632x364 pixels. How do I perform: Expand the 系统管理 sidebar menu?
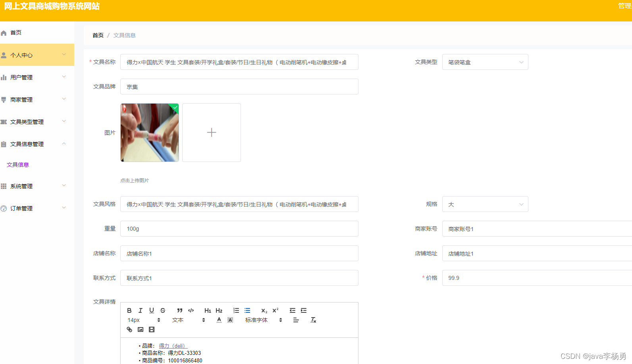pos(37,186)
